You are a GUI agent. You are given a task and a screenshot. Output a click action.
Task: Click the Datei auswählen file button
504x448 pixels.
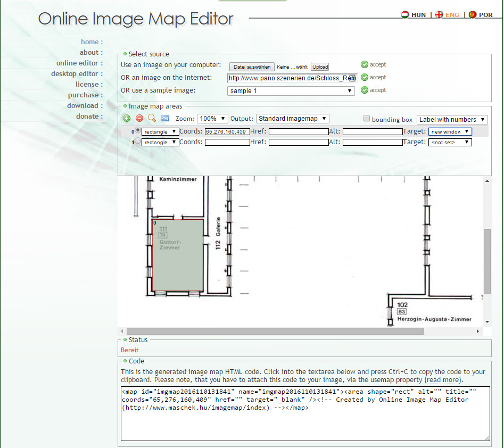pos(252,67)
